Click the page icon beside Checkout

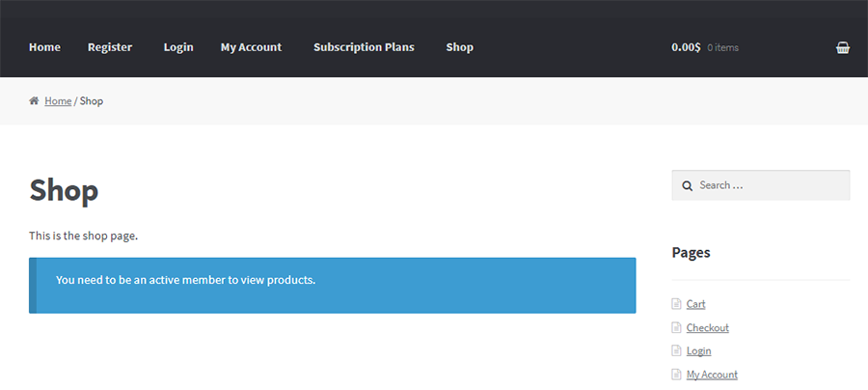coord(676,327)
